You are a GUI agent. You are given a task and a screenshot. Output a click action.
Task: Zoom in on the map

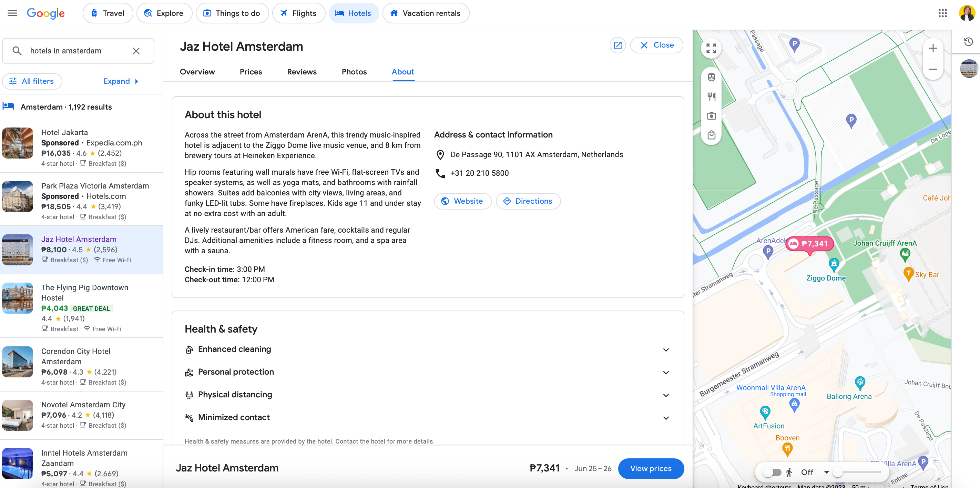click(932, 49)
